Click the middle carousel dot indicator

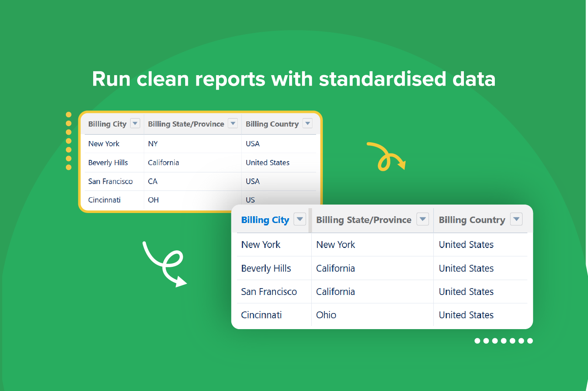click(503, 341)
